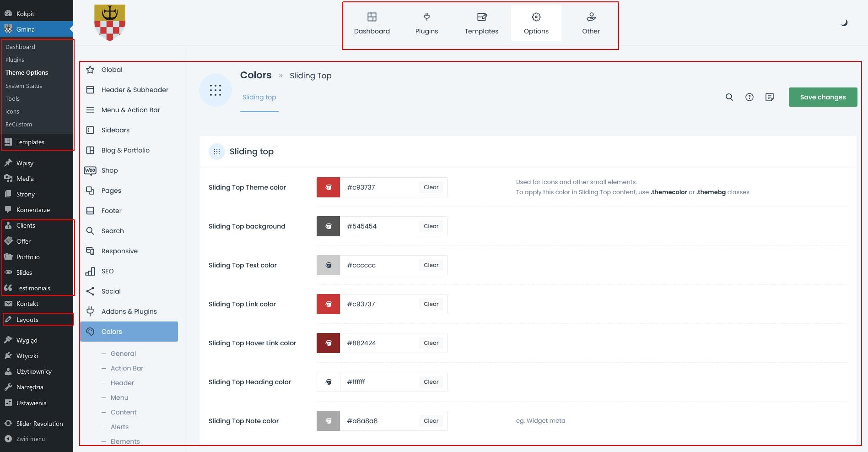Open the Action Bar colors subsection
The height and width of the screenshot is (452, 868).
pyautogui.click(x=127, y=368)
